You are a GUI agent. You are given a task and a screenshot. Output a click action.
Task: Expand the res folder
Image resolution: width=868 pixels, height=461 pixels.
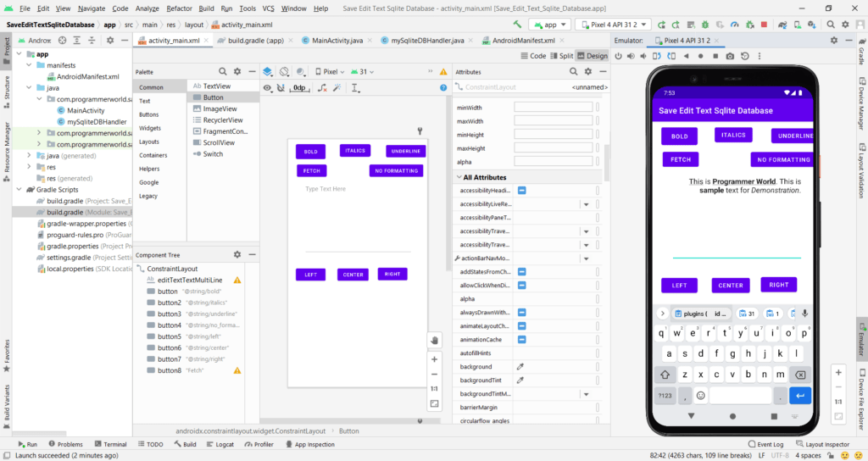30,167
